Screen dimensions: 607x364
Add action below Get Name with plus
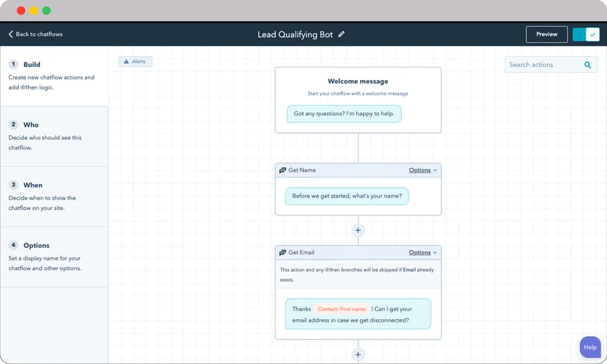358,230
